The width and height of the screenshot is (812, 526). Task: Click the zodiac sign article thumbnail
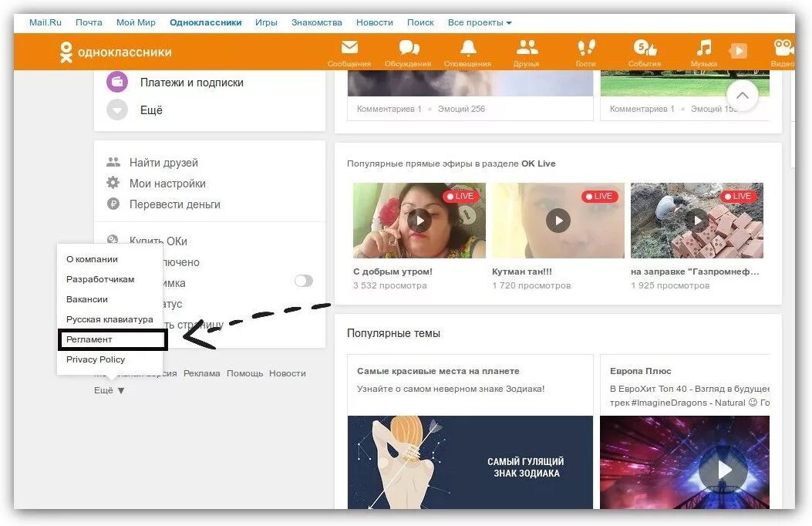tap(470, 462)
